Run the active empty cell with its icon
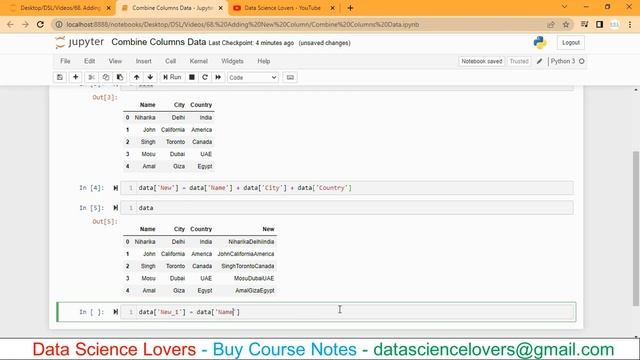The height and width of the screenshot is (360, 640). coord(116,312)
